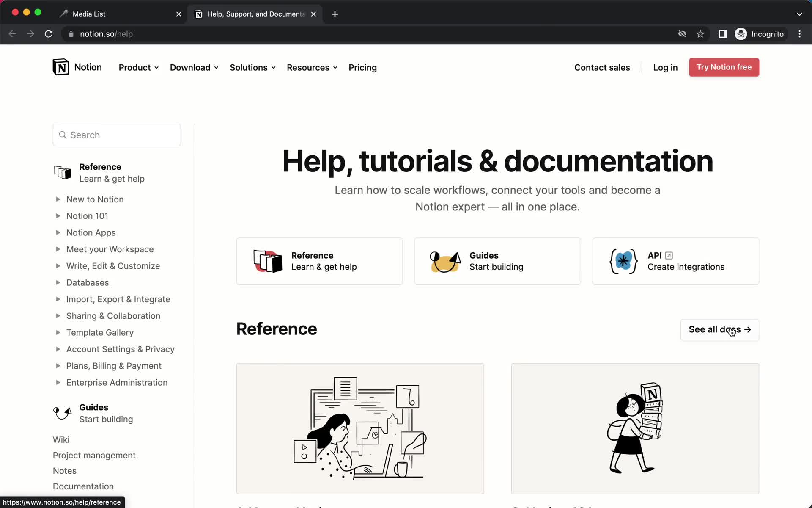The width and height of the screenshot is (812, 508).
Task: Reload the page with refresh icon
Action: [x=49, y=34]
